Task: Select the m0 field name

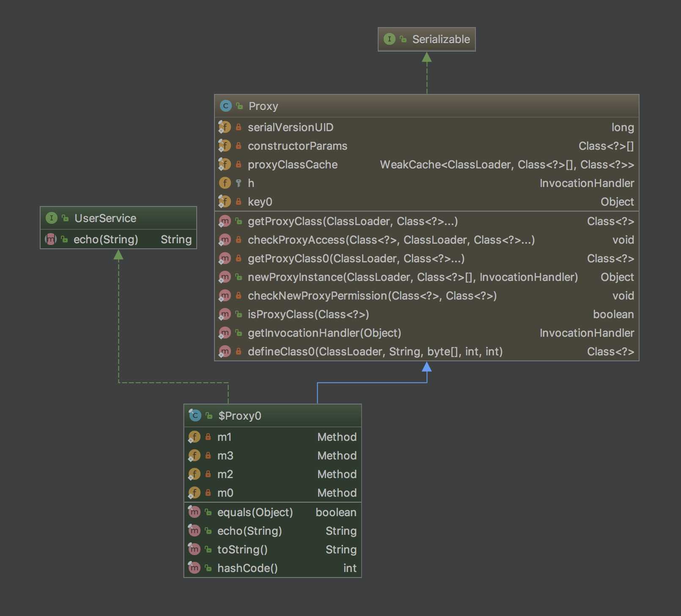Action: pyautogui.click(x=225, y=493)
